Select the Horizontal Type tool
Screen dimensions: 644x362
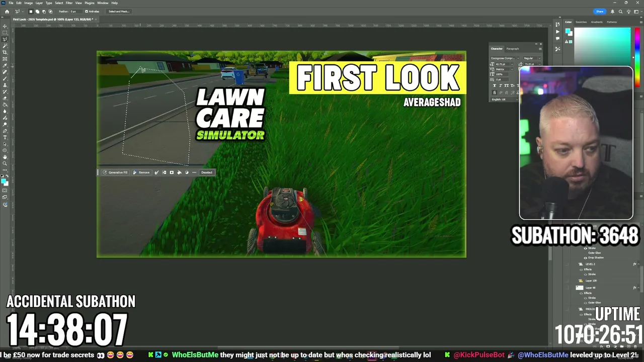(x=5, y=137)
